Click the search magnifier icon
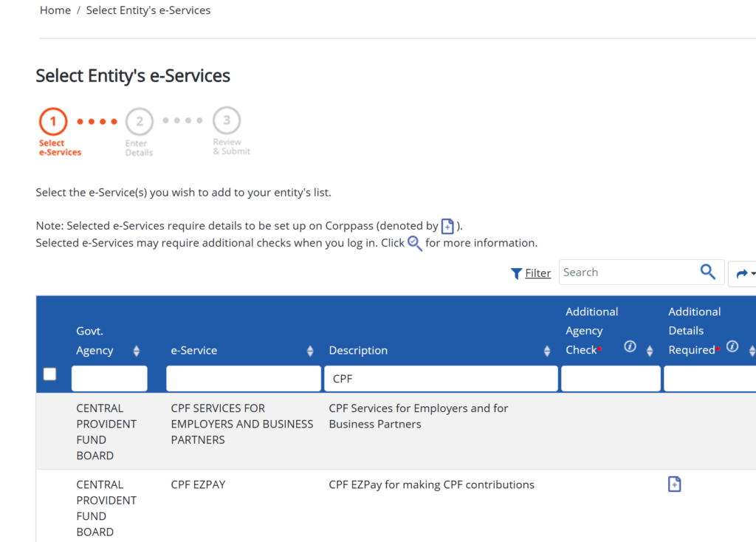Screen dimensions: 756x542 707,272
